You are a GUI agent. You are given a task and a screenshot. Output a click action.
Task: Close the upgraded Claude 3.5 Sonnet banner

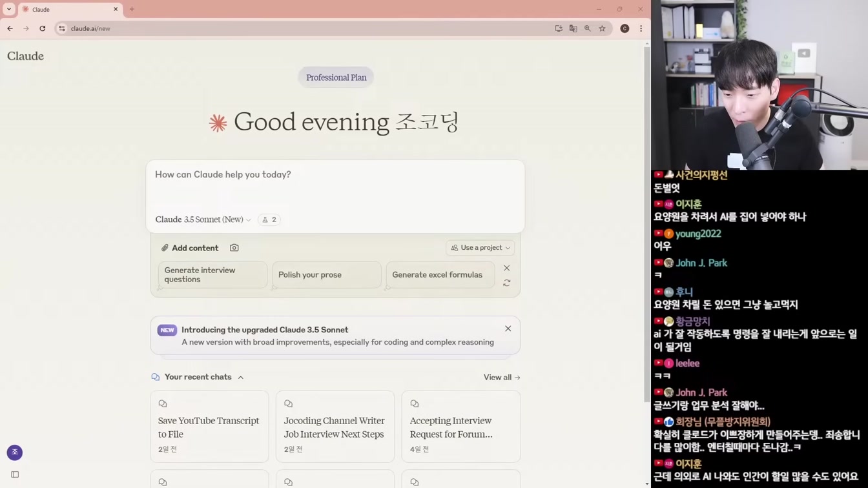(x=508, y=329)
